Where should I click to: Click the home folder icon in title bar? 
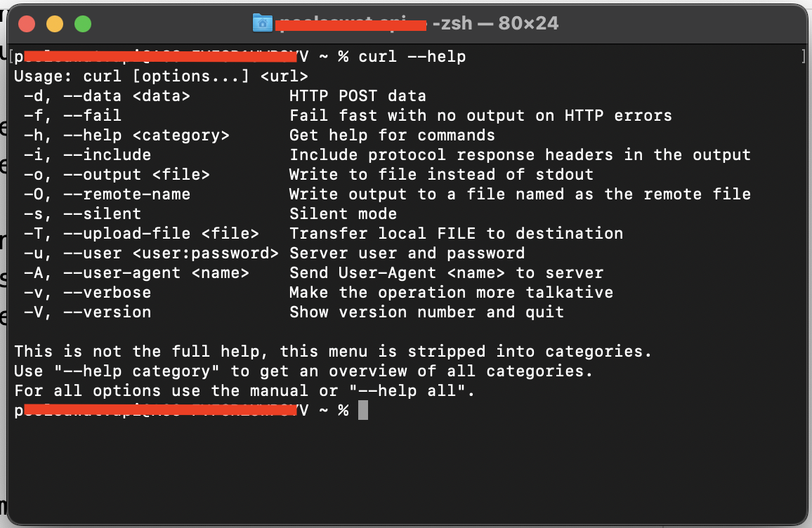click(263, 22)
